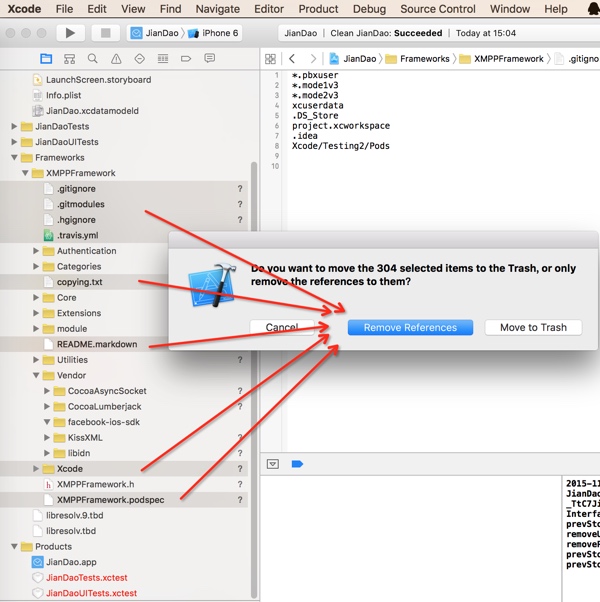The height and width of the screenshot is (602, 600).
Task: Click the navigator vertical scrollbar
Action: click(254, 378)
